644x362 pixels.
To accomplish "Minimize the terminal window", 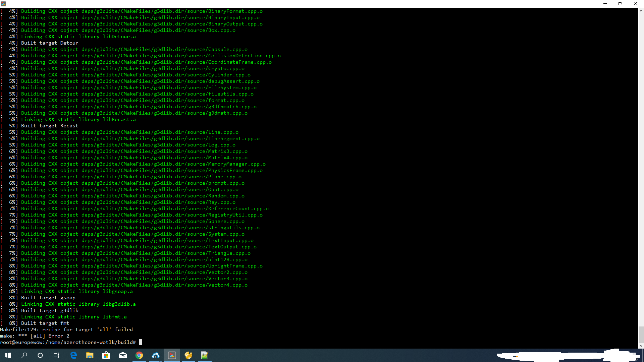I will click(x=605, y=3).
